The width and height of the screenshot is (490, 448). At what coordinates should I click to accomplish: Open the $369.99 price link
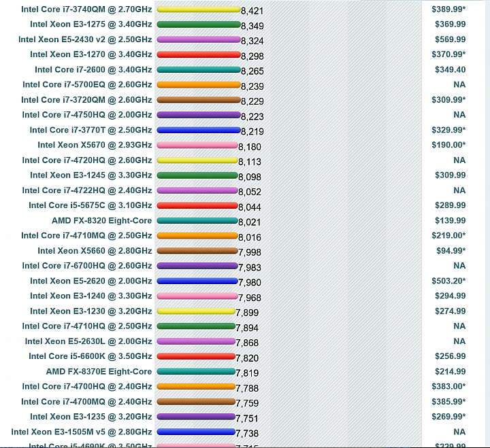(x=451, y=24)
